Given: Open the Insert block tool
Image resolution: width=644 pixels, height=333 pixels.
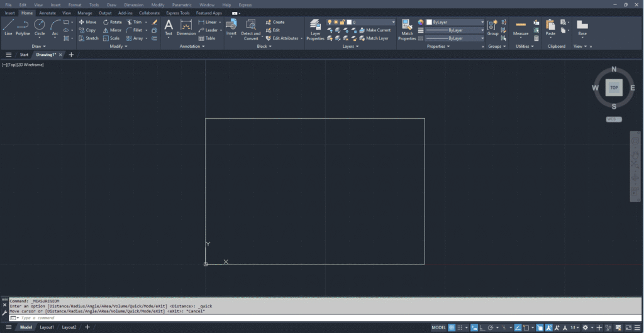Looking at the screenshot, I should tap(231, 28).
